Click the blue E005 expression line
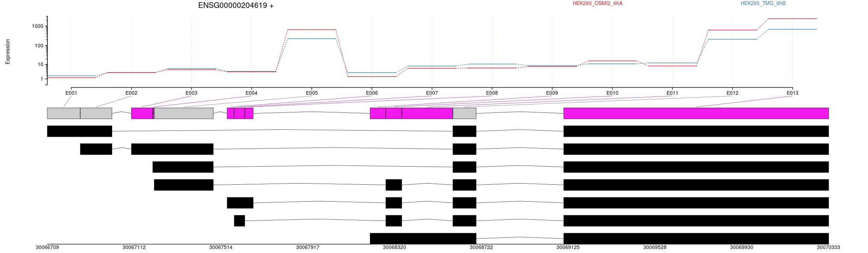Image resolution: width=868 pixels, height=253 pixels. coord(312,39)
